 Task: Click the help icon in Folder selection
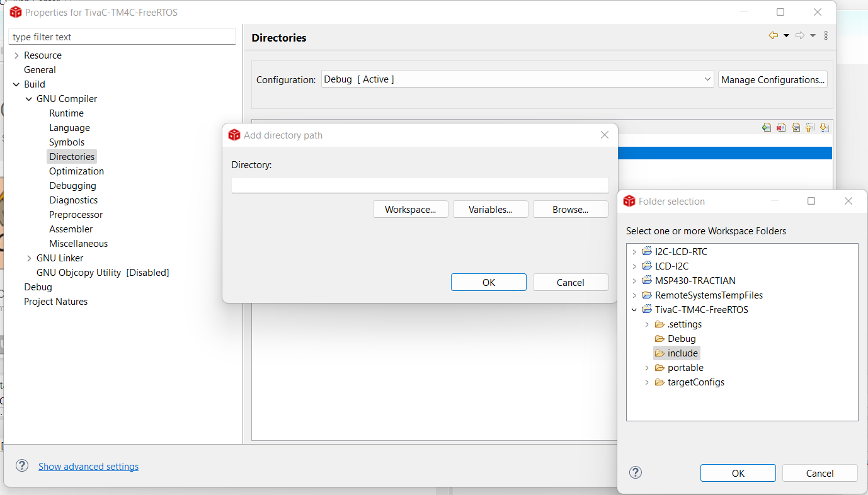pyautogui.click(x=636, y=472)
